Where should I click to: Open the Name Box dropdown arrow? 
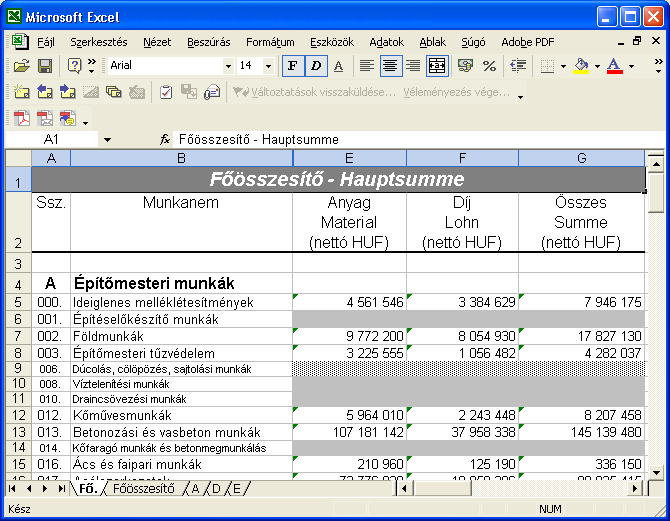[107, 140]
